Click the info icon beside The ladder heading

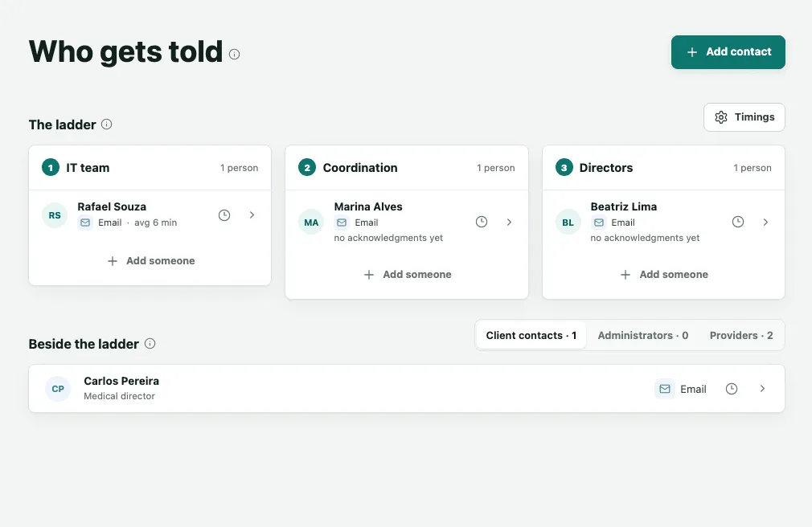(107, 125)
